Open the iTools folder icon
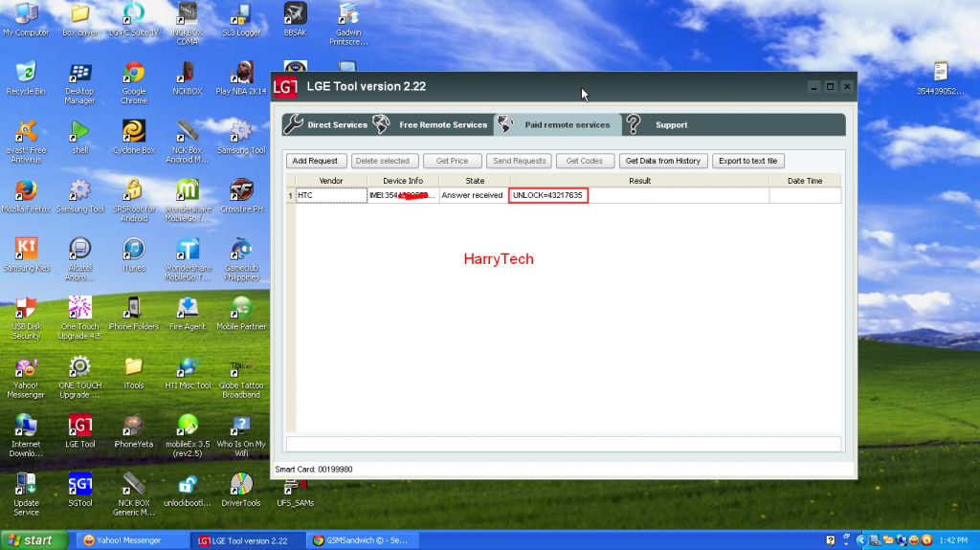The width and height of the screenshot is (980, 550). (134, 372)
